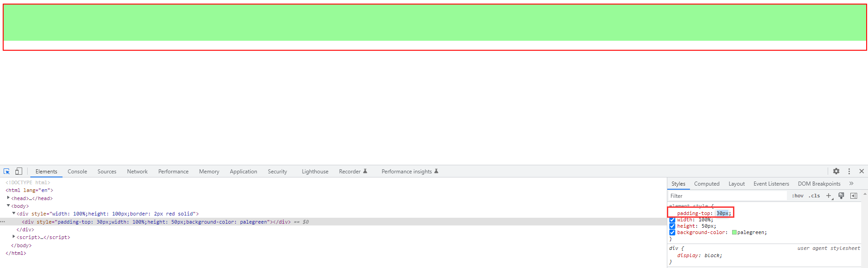Open the Recorder tab
The height and width of the screenshot is (268, 868).
353,172
